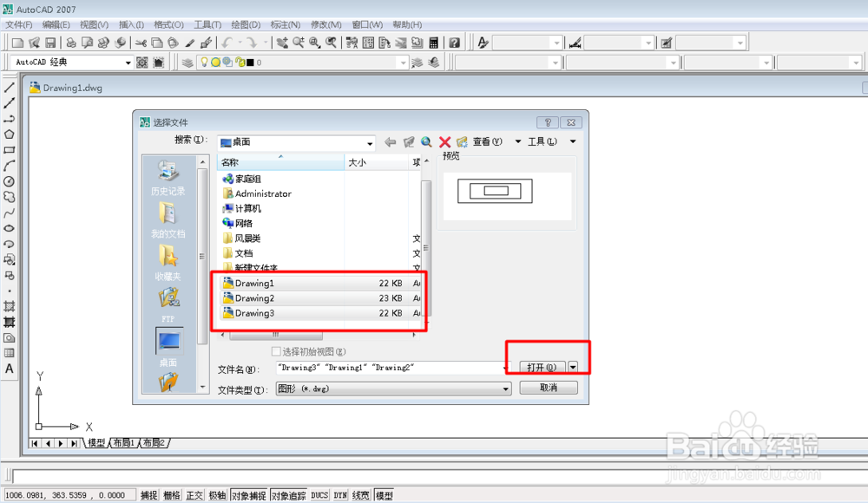Screen dimensions: 868x503
Task: Toggle 捕捉 snap mode in status bar
Action: [x=149, y=495]
